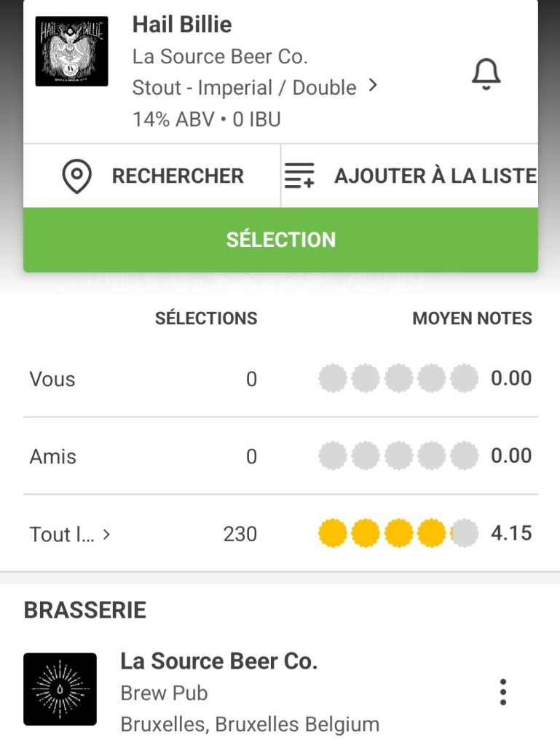Viewport: 560px width, 746px height.
Task: Click the Vous grey rating stars
Action: click(398, 379)
